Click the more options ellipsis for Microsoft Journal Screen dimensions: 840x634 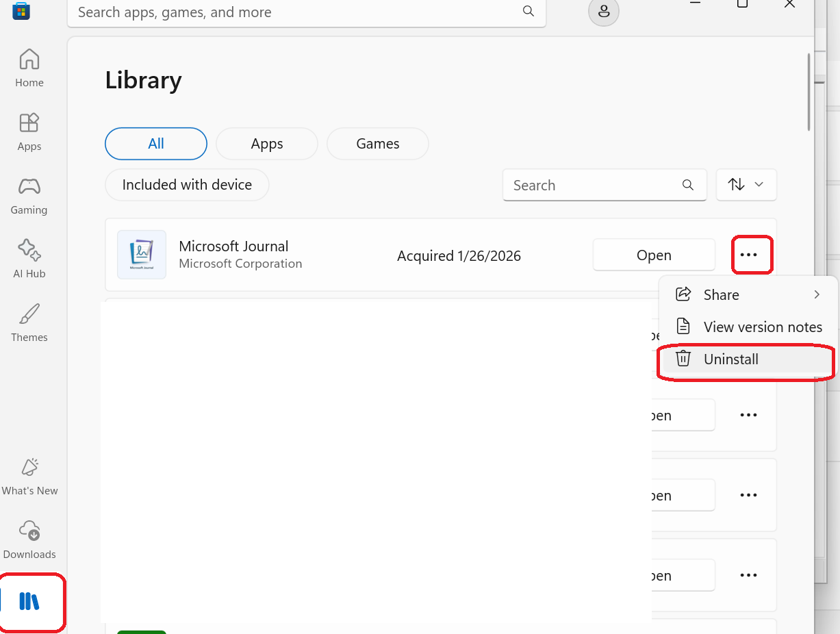click(x=751, y=254)
